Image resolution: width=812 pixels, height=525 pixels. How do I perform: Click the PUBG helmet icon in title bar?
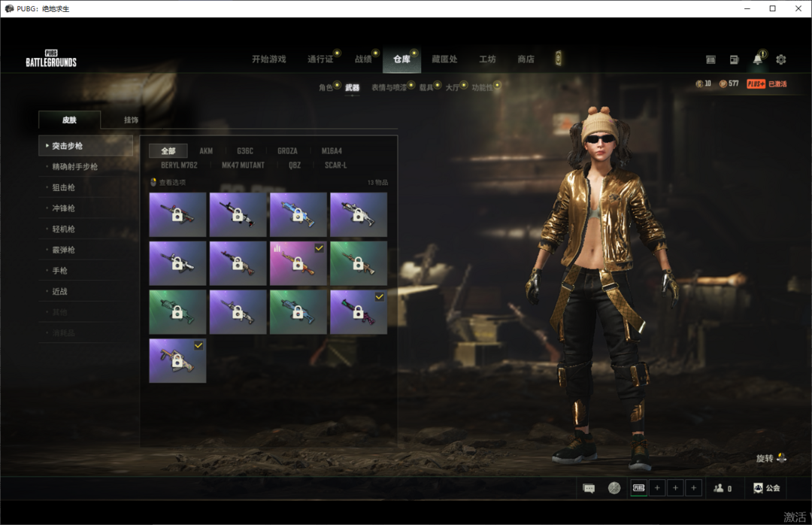[x=9, y=8]
